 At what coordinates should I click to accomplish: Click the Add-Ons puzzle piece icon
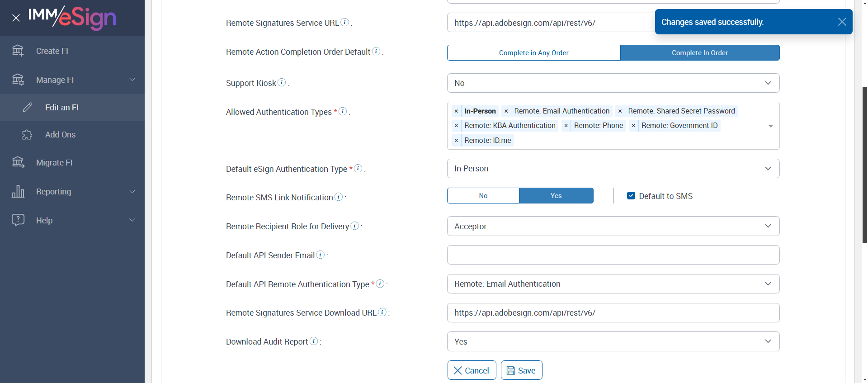27,135
